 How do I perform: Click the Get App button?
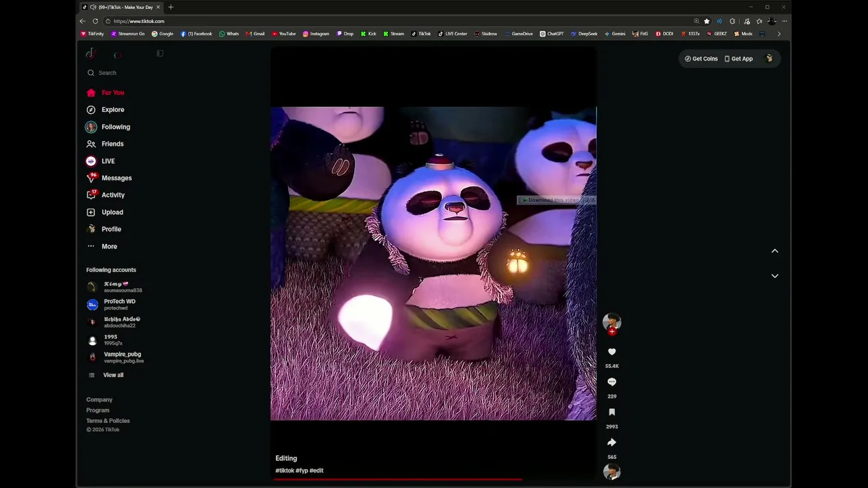[x=738, y=59]
